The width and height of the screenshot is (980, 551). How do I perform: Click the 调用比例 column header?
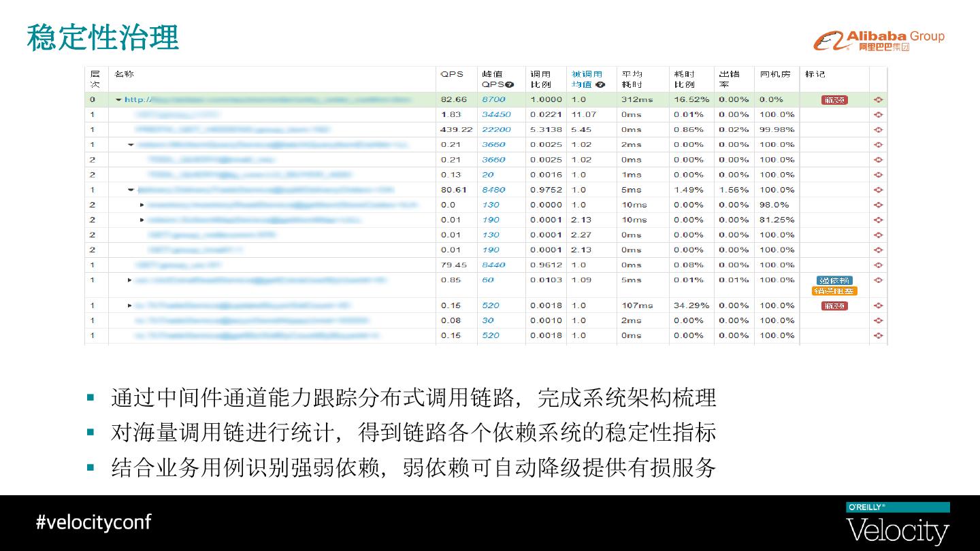(541, 80)
